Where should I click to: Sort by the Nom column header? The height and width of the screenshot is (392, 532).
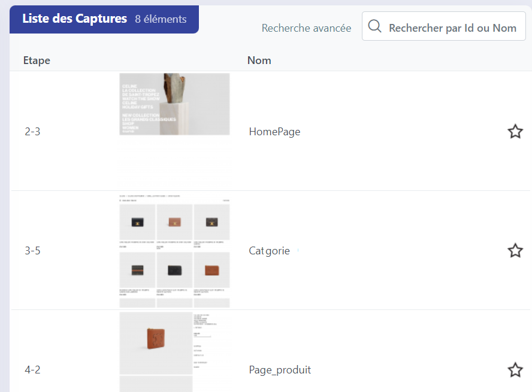pyautogui.click(x=259, y=60)
